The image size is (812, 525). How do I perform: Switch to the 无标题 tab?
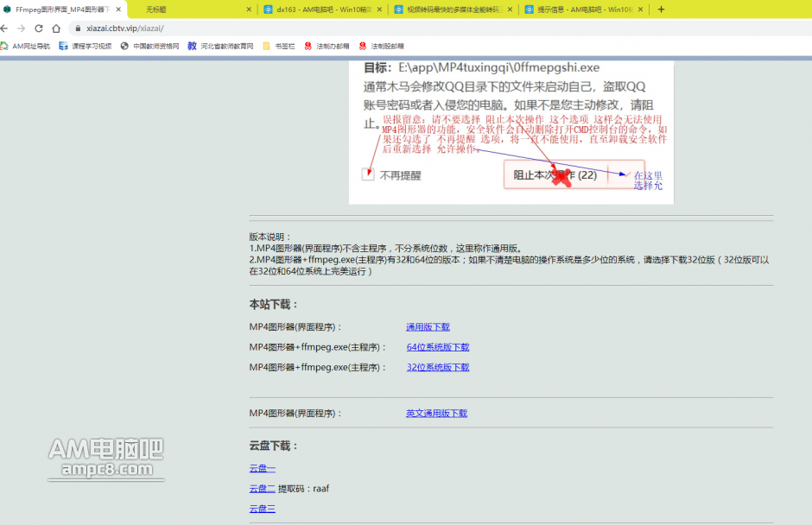click(x=192, y=9)
